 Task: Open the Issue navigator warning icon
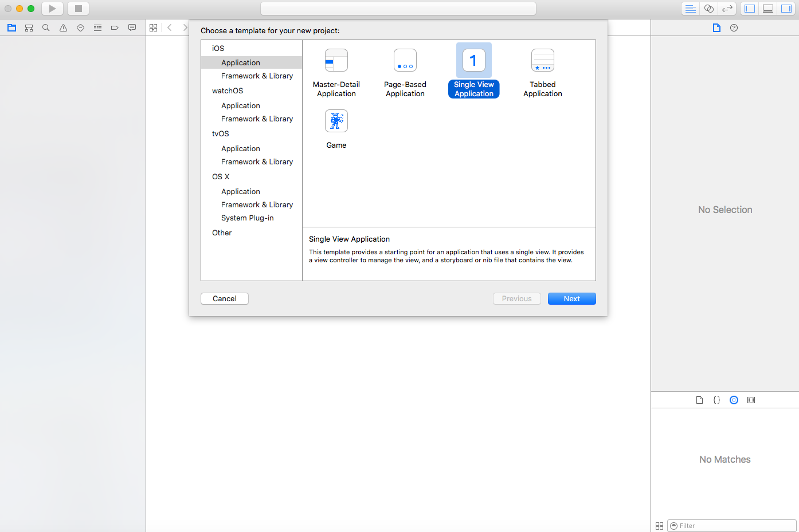tap(63, 27)
